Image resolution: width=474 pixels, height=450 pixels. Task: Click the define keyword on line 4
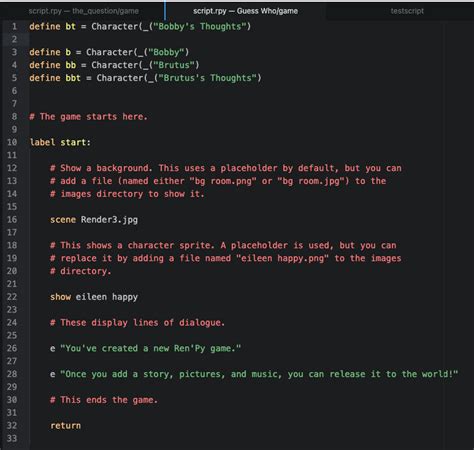(45, 65)
